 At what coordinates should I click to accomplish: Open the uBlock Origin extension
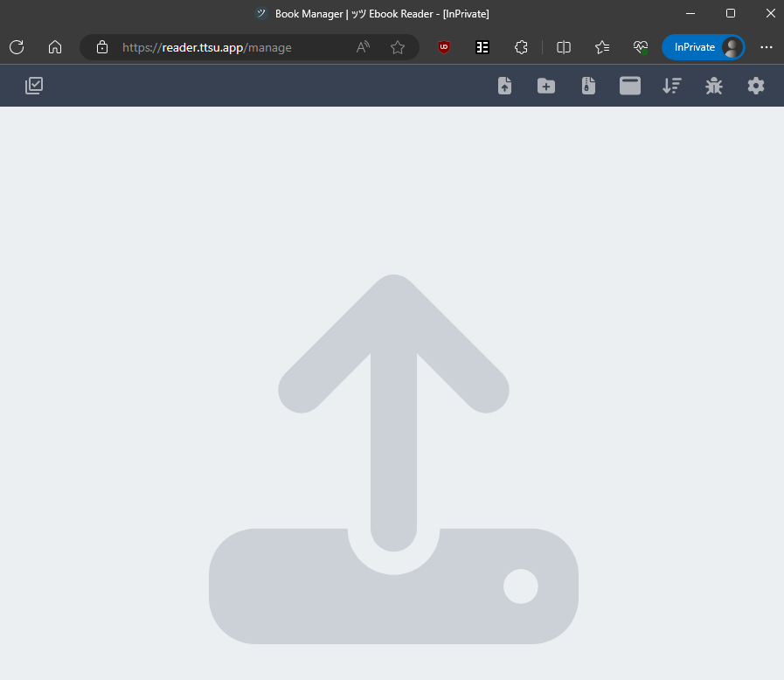(444, 47)
